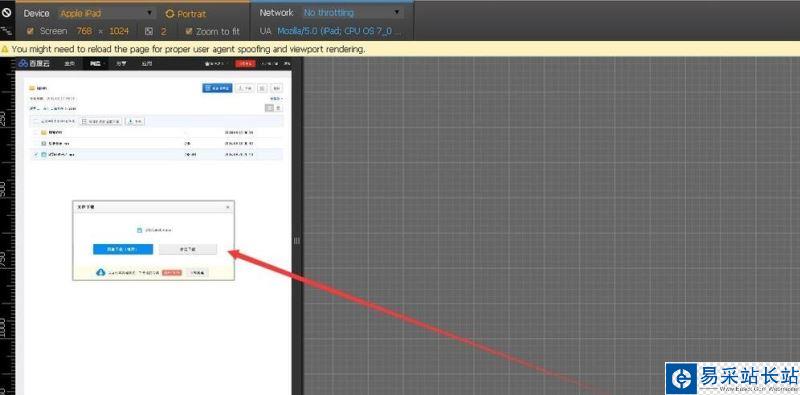Toggle the checked checkbox of third file row
800x395 pixels.
(36, 154)
